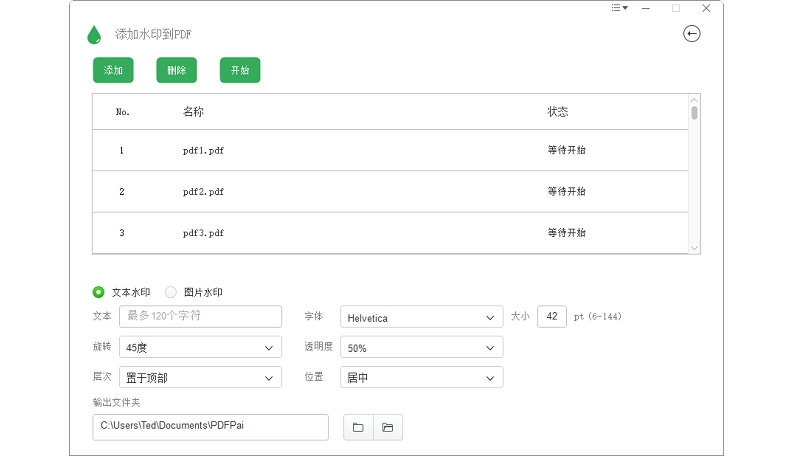
Task: Open the 透明度 50% dropdown
Action: [x=421, y=348]
